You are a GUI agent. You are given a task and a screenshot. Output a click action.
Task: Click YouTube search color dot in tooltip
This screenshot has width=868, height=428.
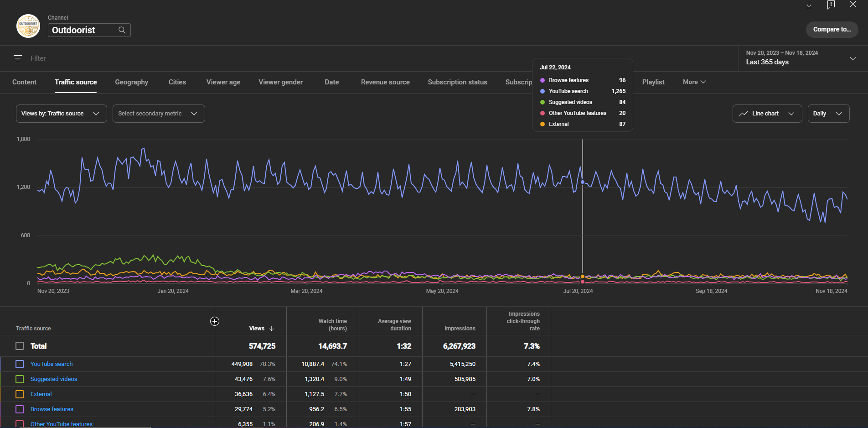(x=542, y=91)
